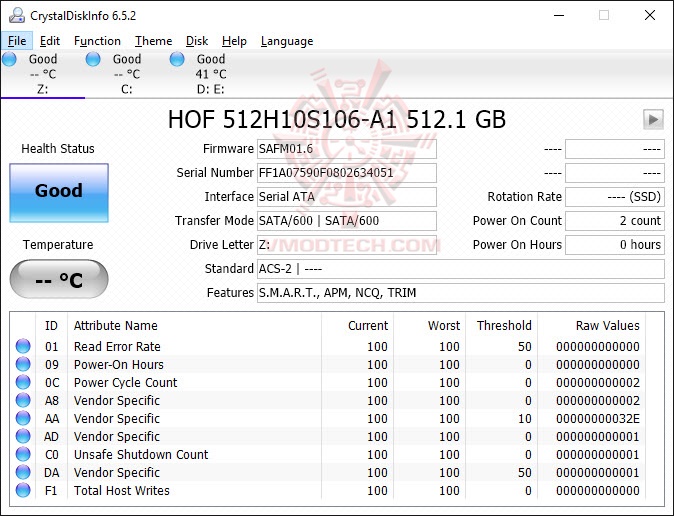Image resolution: width=674 pixels, height=516 pixels.
Task: Click the Threshold column header
Action: click(501, 326)
